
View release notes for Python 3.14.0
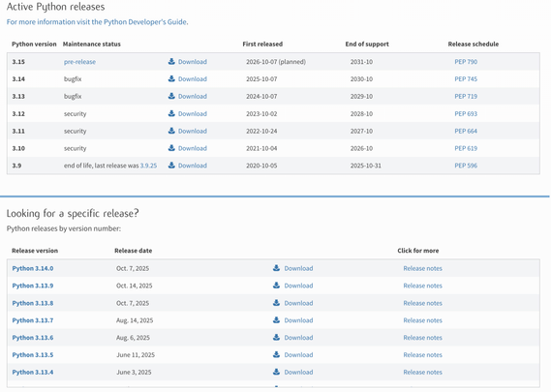pos(423,268)
